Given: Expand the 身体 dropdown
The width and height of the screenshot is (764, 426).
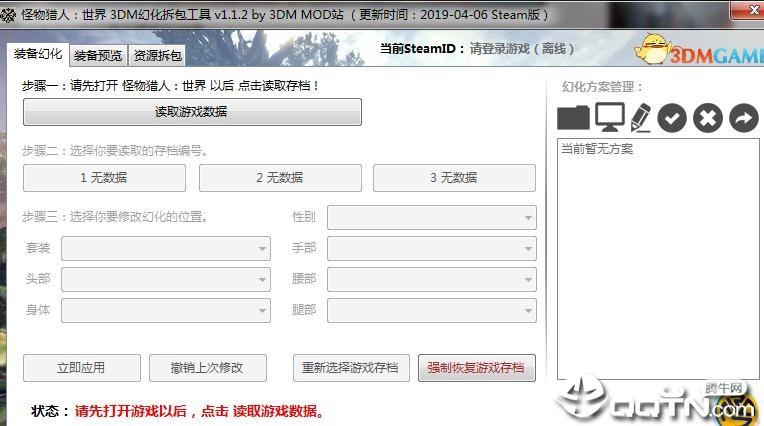Looking at the screenshot, I should point(166,310).
